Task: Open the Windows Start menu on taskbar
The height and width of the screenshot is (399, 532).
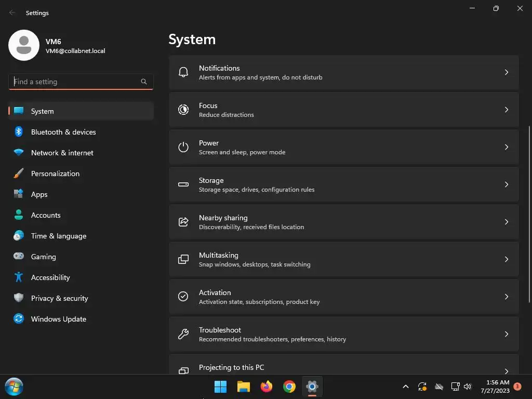Action: point(220,387)
